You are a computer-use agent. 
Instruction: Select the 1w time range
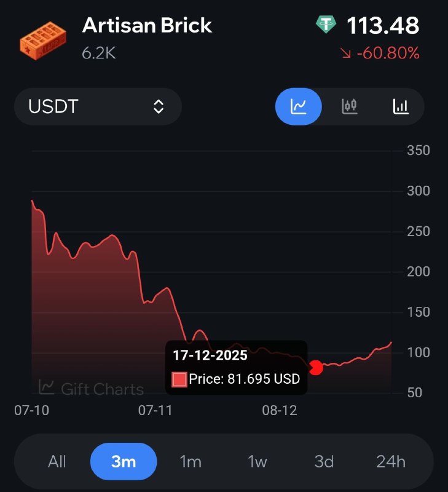[257, 461]
